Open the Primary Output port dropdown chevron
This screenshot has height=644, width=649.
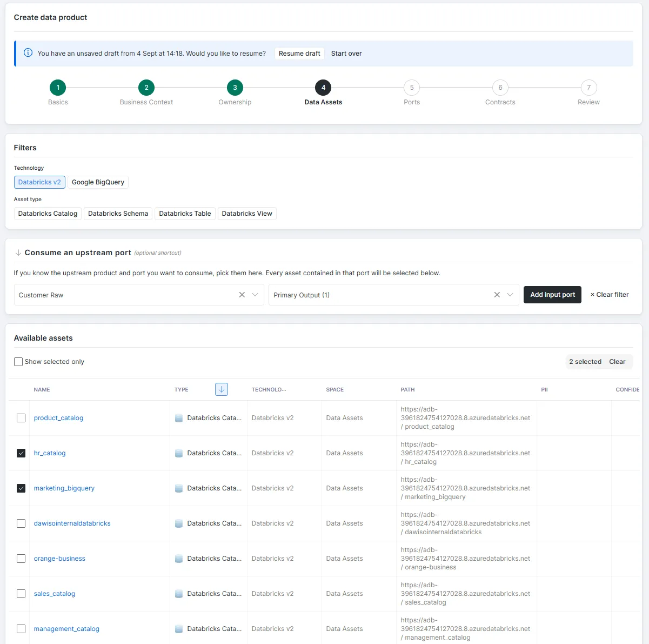[x=510, y=295]
